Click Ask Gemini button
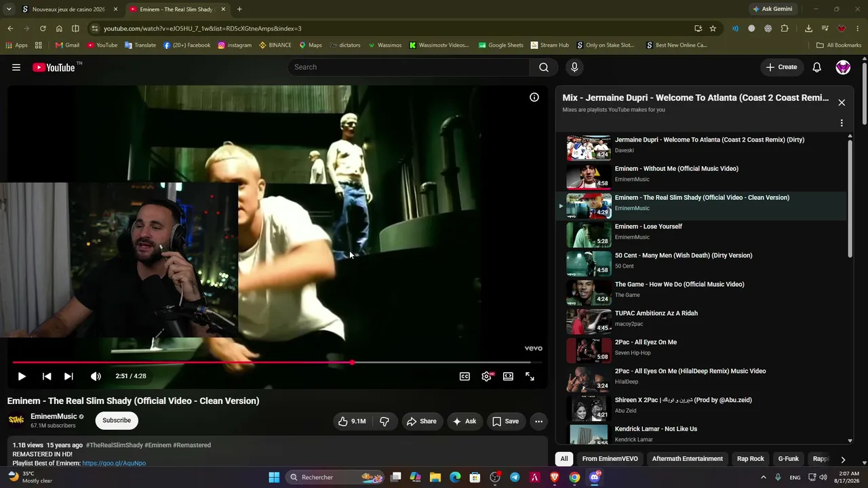The height and width of the screenshot is (488, 868). click(x=772, y=9)
